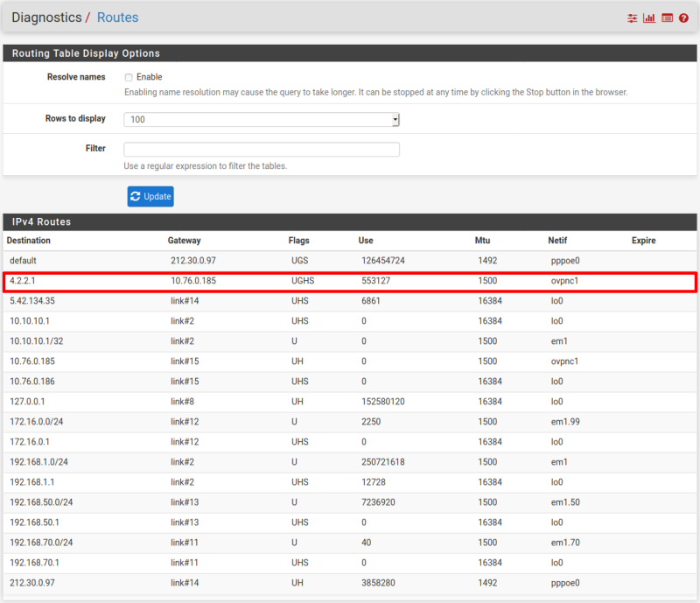Click the Flags column header
The image size is (700, 603).
pyautogui.click(x=298, y=241)
